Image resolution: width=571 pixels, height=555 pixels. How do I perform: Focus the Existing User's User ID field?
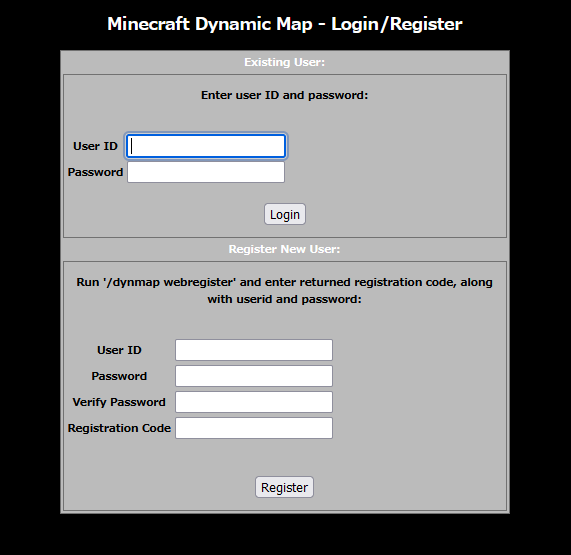pyautogui.click(x=206, y=146)
